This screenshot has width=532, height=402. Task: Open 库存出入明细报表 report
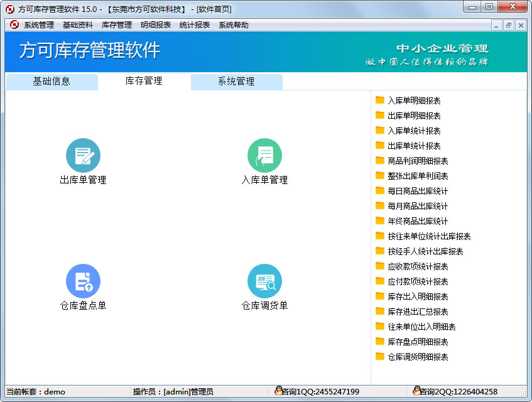[418, 296]
